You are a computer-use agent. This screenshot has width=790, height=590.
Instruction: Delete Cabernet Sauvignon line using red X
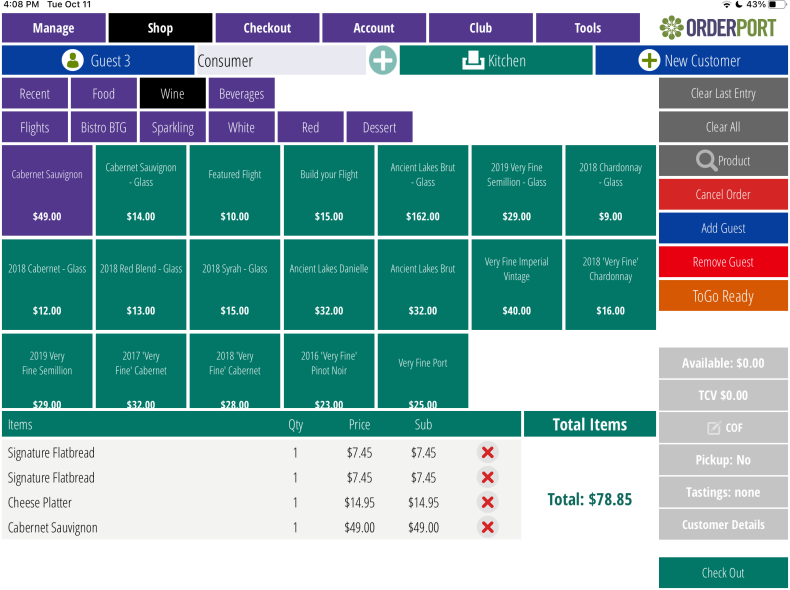[487, 527]
